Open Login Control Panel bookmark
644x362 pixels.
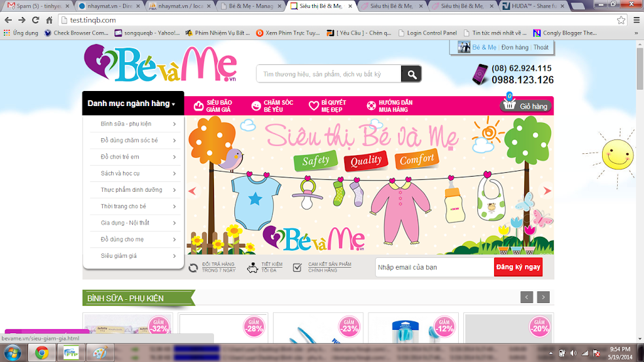coord(427,33)
